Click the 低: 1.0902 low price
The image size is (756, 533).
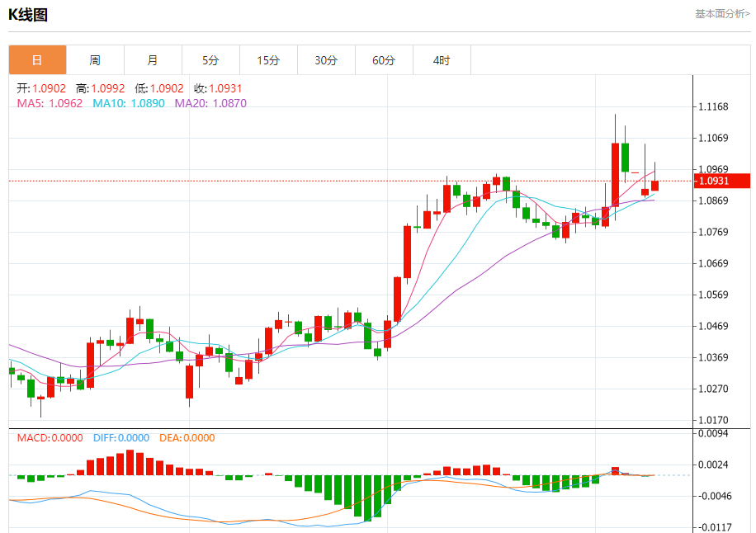[159, 88]
